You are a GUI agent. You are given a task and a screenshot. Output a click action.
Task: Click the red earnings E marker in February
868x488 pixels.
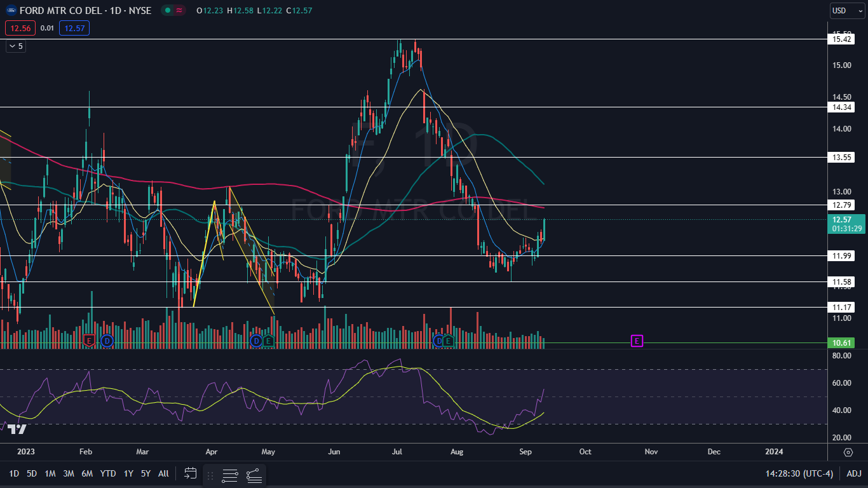89,341
